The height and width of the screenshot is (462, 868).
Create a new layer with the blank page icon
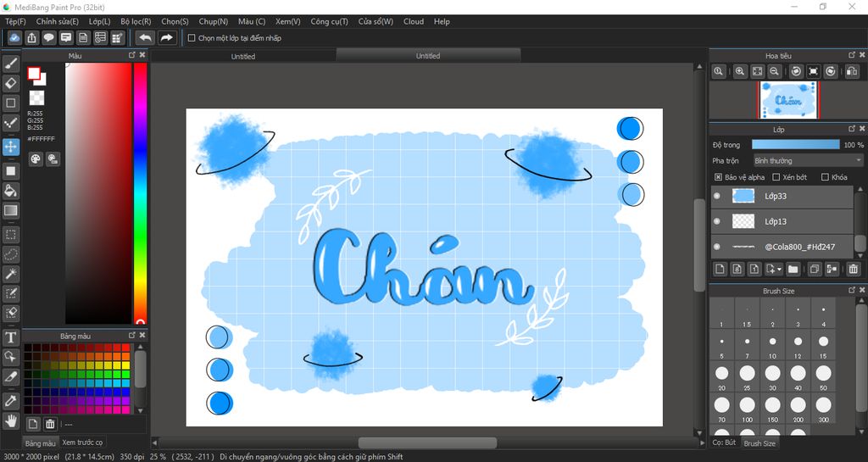[x=720, y=270]
